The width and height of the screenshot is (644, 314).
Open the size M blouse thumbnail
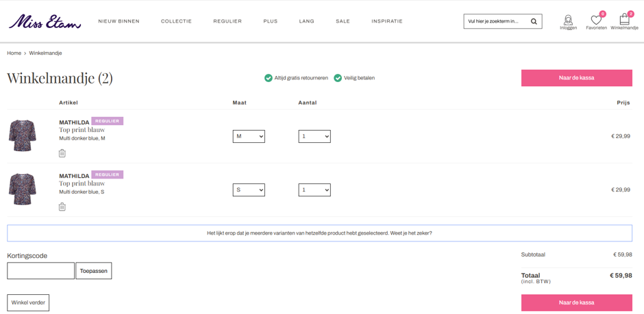22,135
